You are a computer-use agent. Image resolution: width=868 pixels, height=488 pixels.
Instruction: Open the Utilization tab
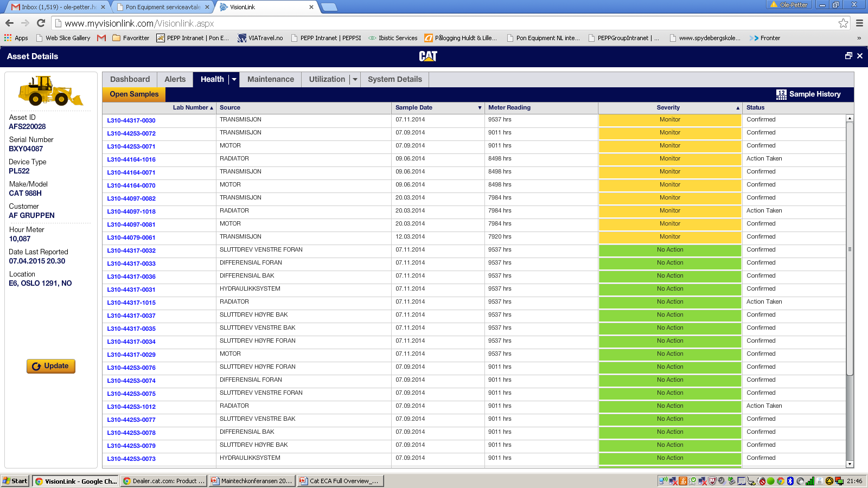tap(327, 79)
